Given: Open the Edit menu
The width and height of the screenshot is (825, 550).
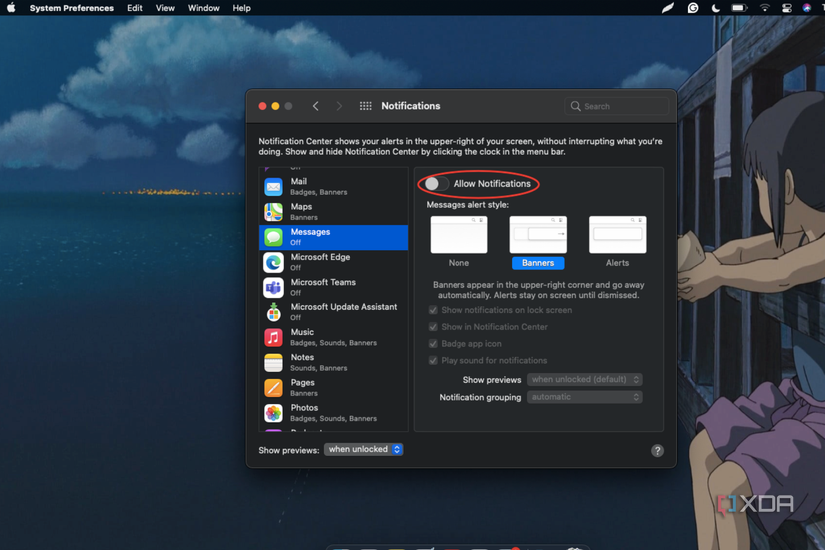Looking at the screenshot, I should 135,8.
